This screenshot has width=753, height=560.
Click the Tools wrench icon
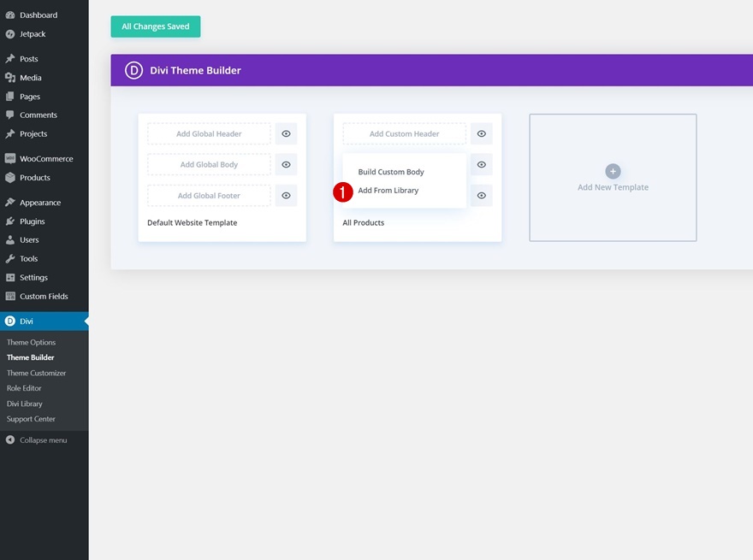(10, 259)
